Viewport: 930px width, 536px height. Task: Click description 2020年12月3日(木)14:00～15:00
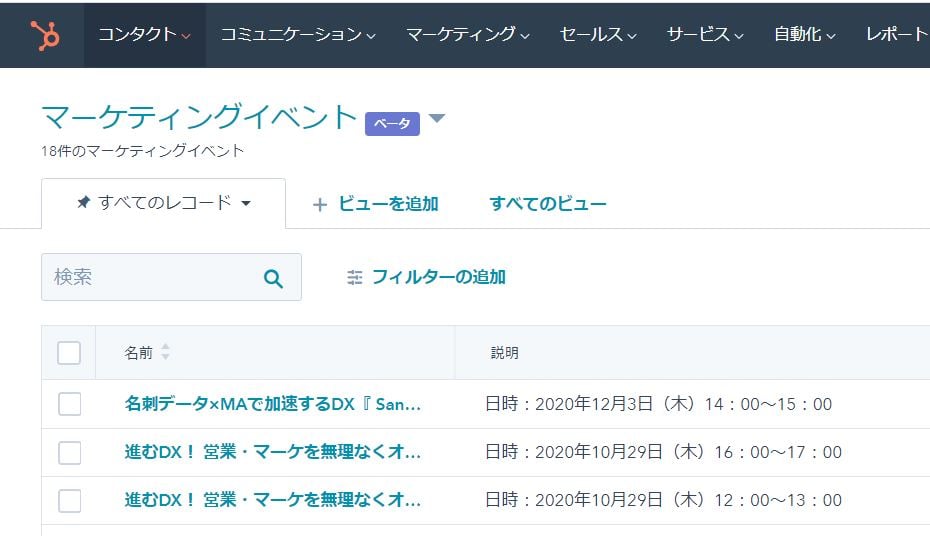pyautogui.click(x=658, y=404)
